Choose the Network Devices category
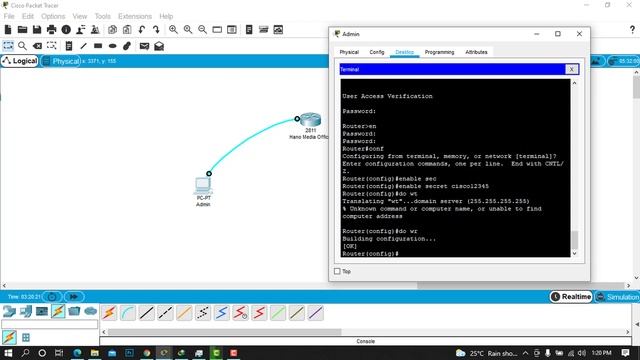This screenshot has width=640, height=360. pyautogui.click(x=9, y=311)
